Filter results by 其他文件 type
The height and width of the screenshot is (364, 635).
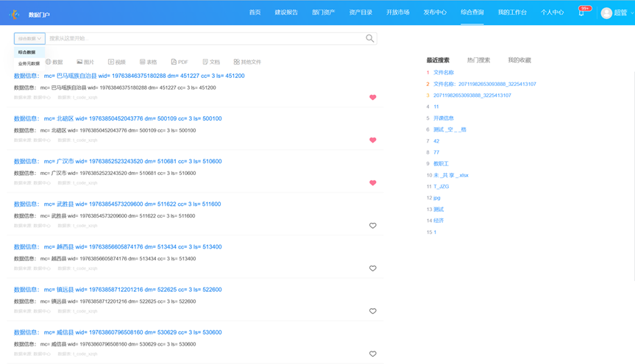247,62
